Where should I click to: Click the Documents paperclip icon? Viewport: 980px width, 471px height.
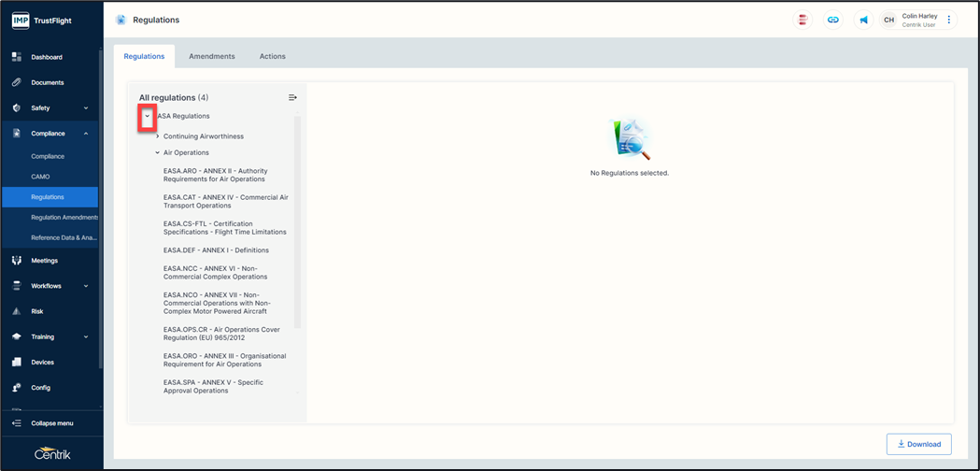tap(17, 82)
